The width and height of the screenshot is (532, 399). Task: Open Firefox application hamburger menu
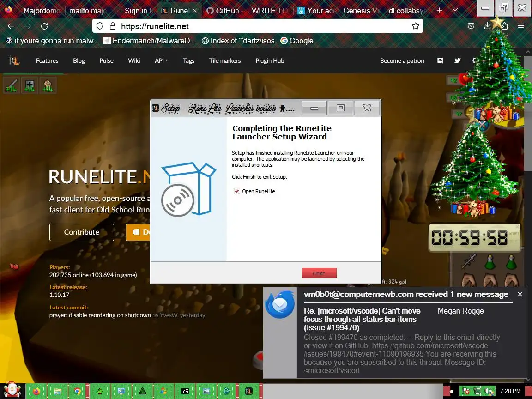(x=521, y=26)
